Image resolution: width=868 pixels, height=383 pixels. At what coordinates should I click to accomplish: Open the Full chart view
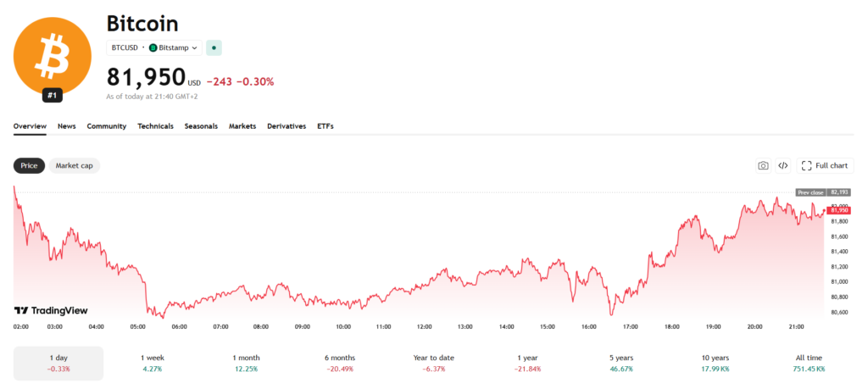pos(825,165)
